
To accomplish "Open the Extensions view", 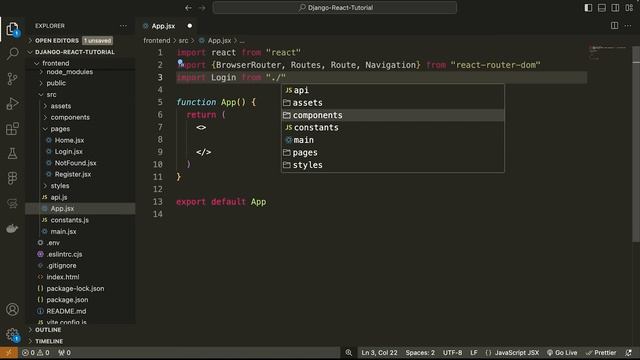I will (x=12, y=129).
